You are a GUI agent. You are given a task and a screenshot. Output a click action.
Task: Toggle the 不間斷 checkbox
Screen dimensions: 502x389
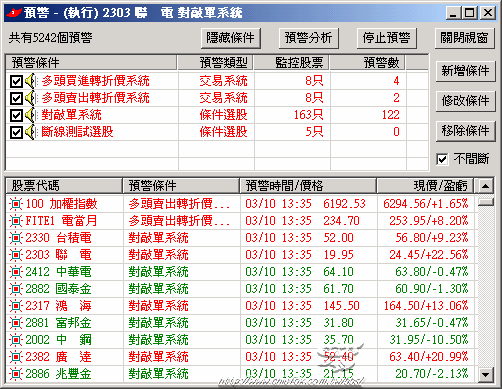(442, 159)
